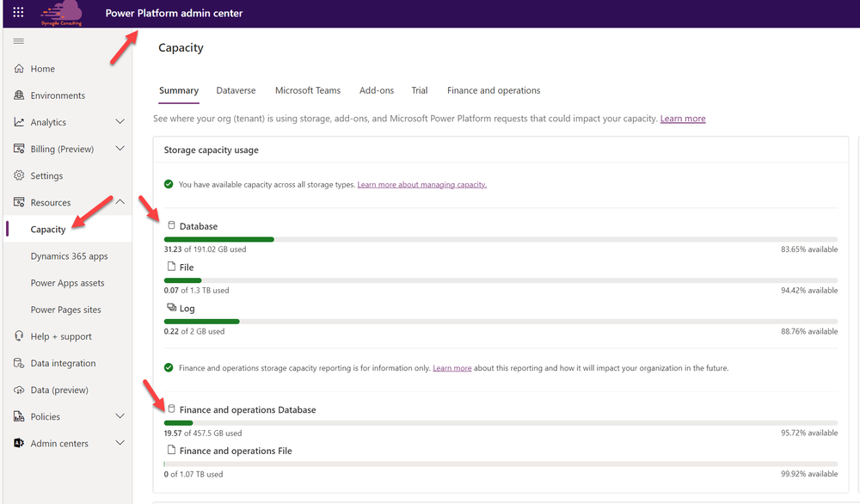Open Data integration from the sidebar
Image resolution: width=860 pixels, height=504 pixels.
point(17,363)
